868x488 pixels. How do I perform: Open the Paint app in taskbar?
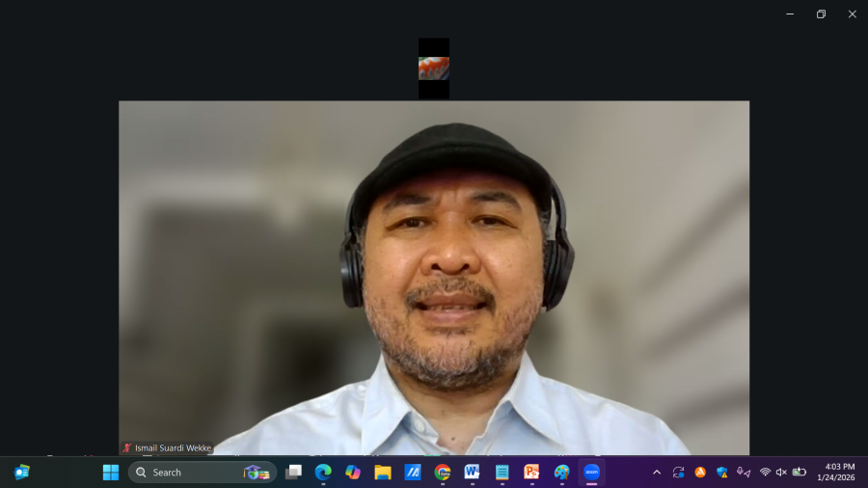click(x=561, y=472)
